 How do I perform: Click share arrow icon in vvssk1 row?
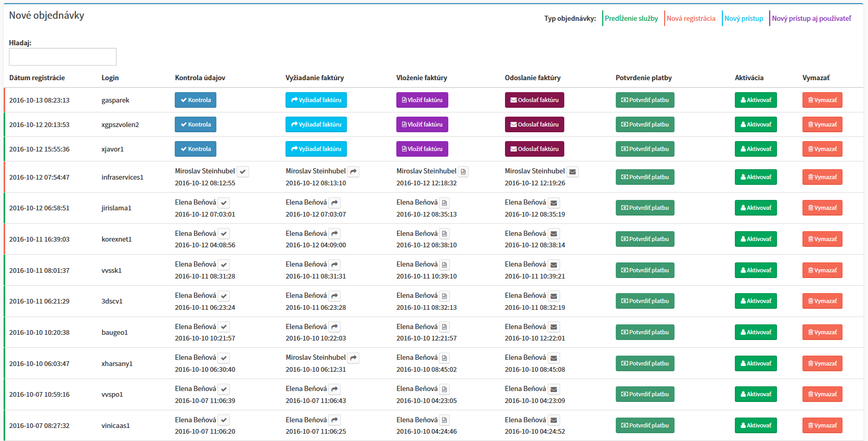335,264
